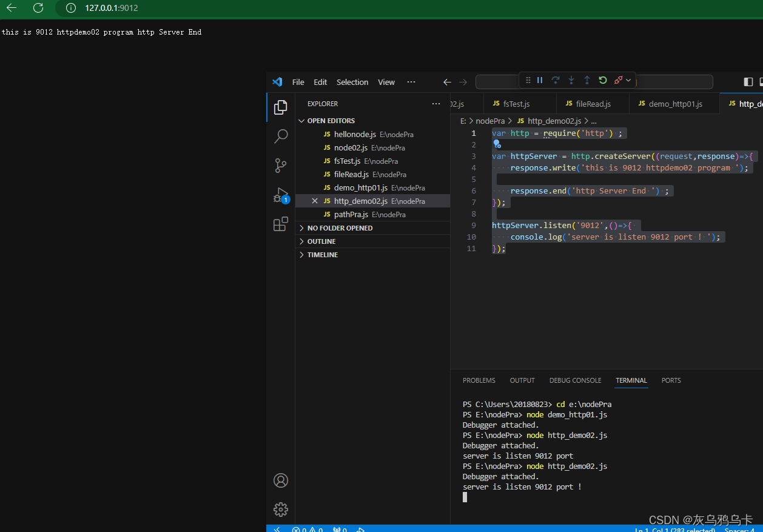The image size is (763, 532).
Task: Open the Search view in activity bar
Action: [281, 136]
